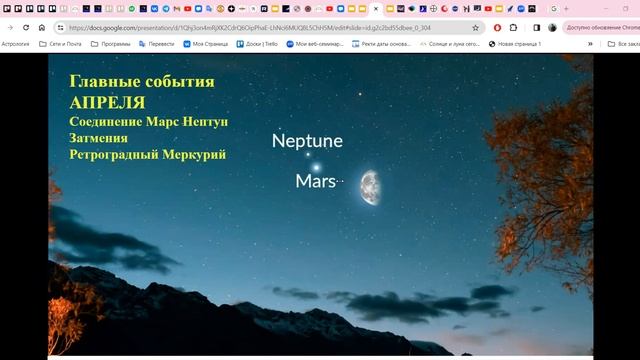Open the Ректи даты основа bookmark
This screenshot has height=360, width=640.
[382, 44]
